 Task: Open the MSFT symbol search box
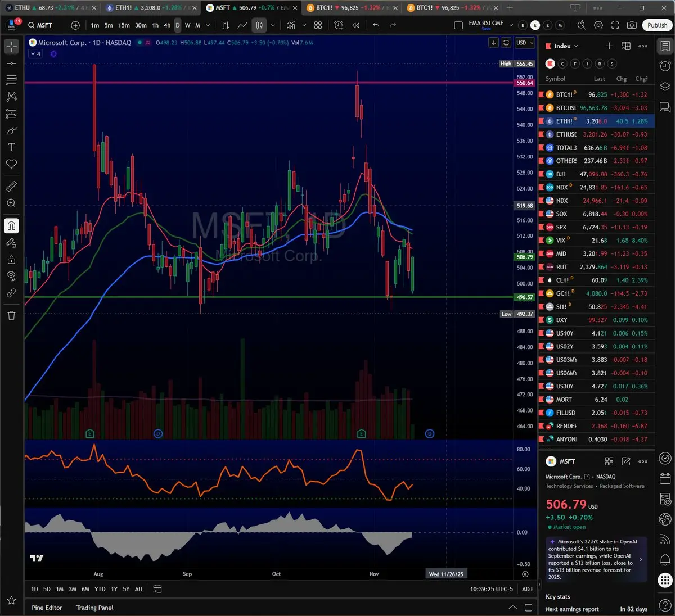(44, 25)
